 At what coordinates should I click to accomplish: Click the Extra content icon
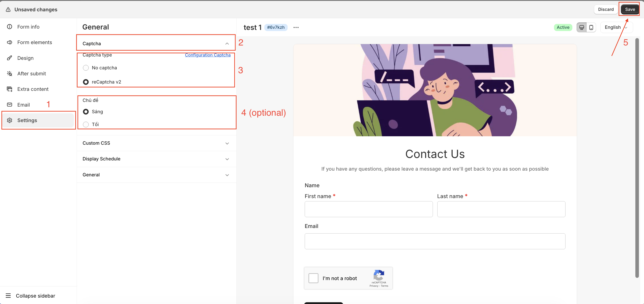click(10, 89)
